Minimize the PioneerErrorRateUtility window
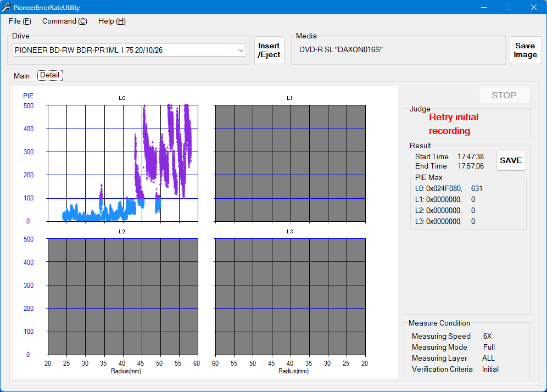This screenshot has height=392, width=547. [x=483, y=7]
